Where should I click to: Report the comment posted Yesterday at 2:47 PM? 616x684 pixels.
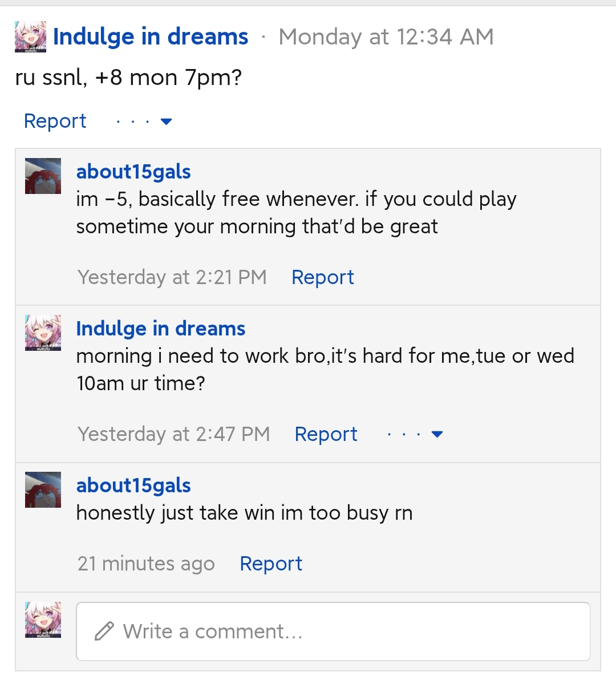[x=326, y=434]
